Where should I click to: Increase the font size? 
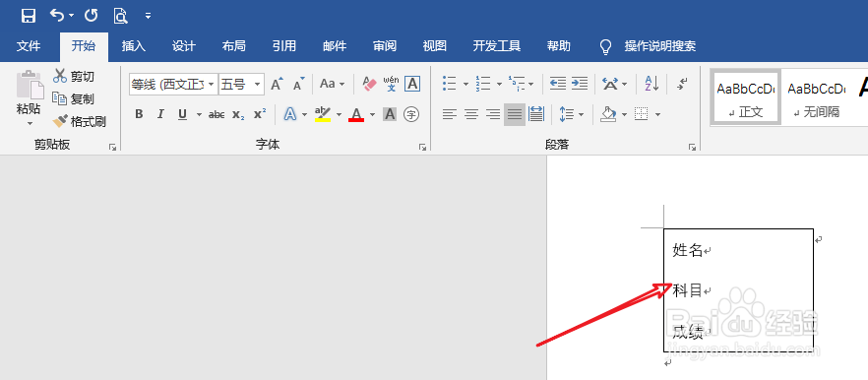(x=277, y=85)
